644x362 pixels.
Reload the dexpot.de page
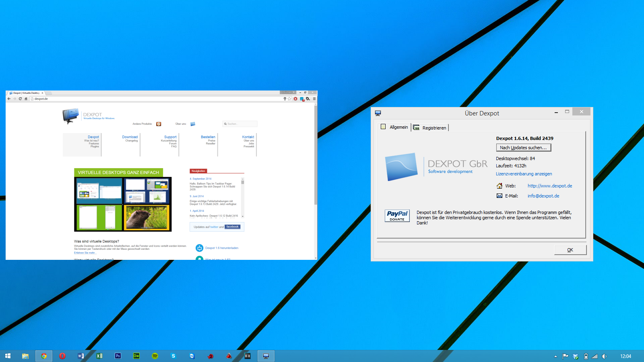(20, 99)
